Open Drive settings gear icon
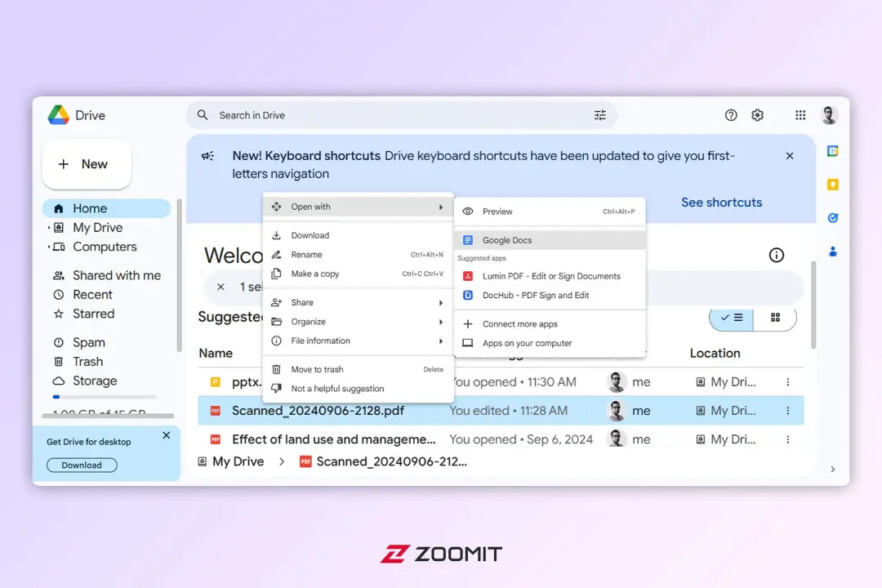Image resolution: width=882 pixels, height=588 pixels. pyautogui.click(x=758, y=115)
